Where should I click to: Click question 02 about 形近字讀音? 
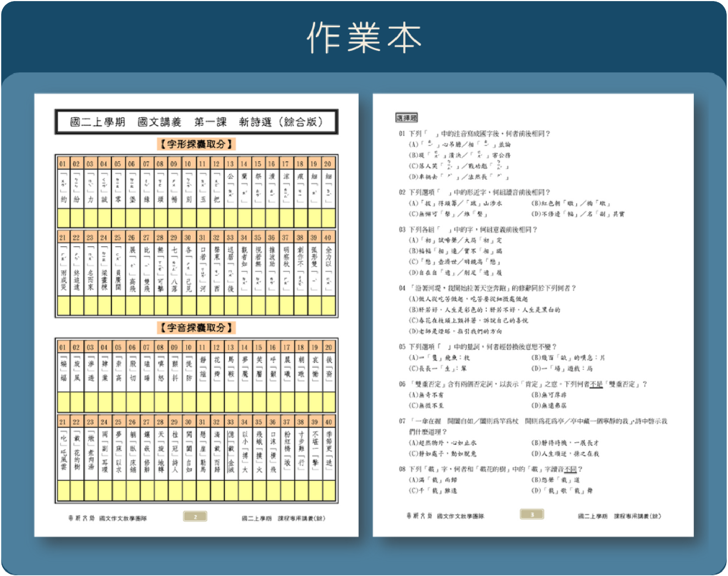click(475, 192)
